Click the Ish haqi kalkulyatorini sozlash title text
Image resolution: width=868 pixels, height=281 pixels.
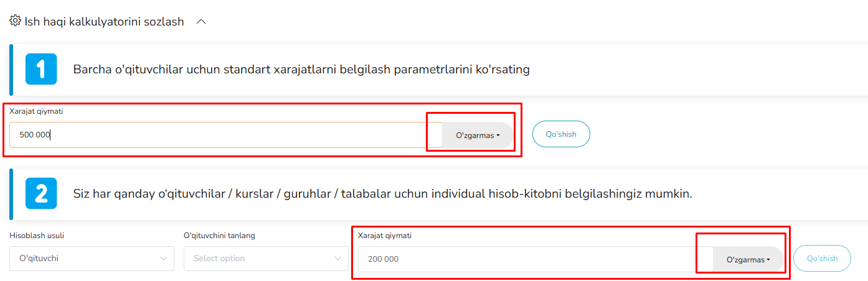[104, 22]
